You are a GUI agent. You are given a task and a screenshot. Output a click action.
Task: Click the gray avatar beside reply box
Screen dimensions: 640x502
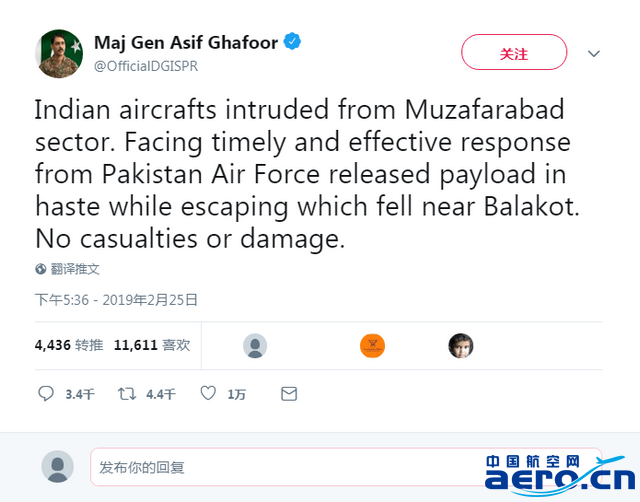58,466
